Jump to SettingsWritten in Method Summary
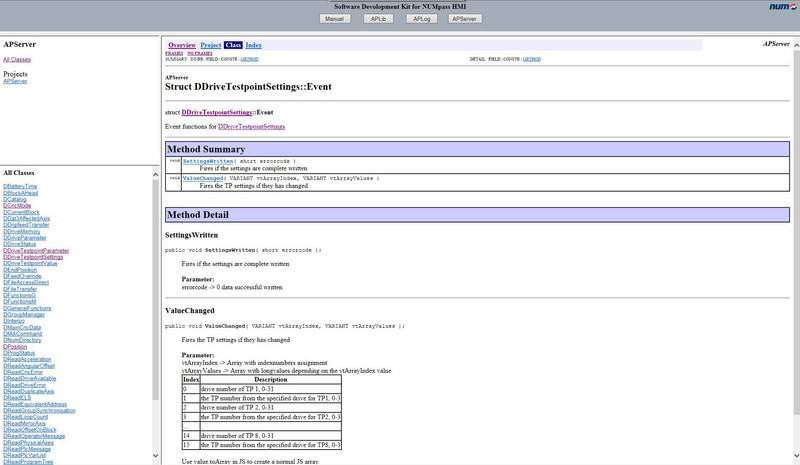 tap(209, 161)
